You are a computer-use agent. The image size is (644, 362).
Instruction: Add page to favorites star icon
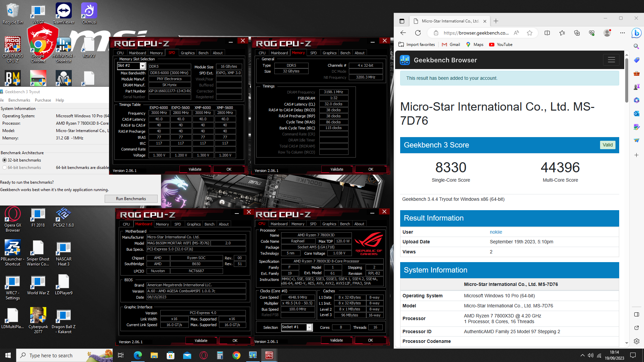pos(530,33)
